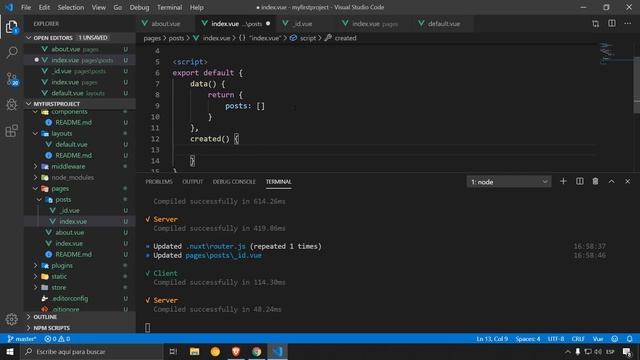The image size is (640, 360).
Task: Open the Debug view in activity bar
Action: pyautogui.click(x=11, y=104)
